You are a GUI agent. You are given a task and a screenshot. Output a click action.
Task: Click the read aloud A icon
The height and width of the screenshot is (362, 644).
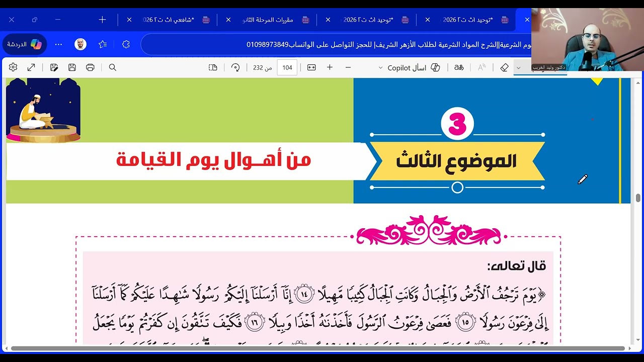click(481, 67)
